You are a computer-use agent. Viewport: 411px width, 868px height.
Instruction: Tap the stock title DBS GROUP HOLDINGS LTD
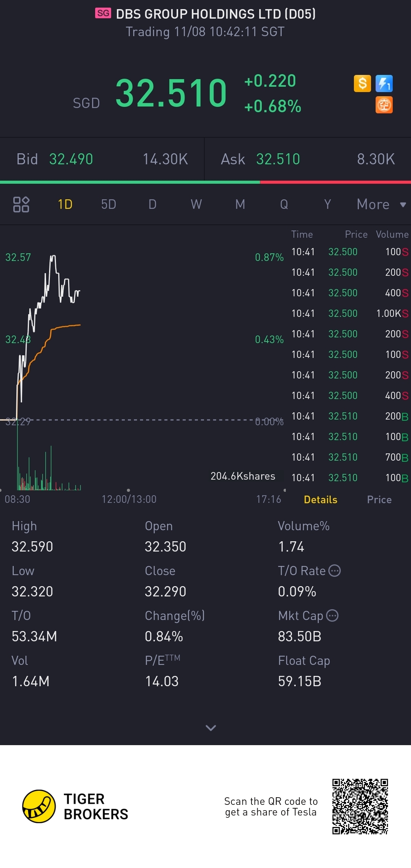[216, 14]
